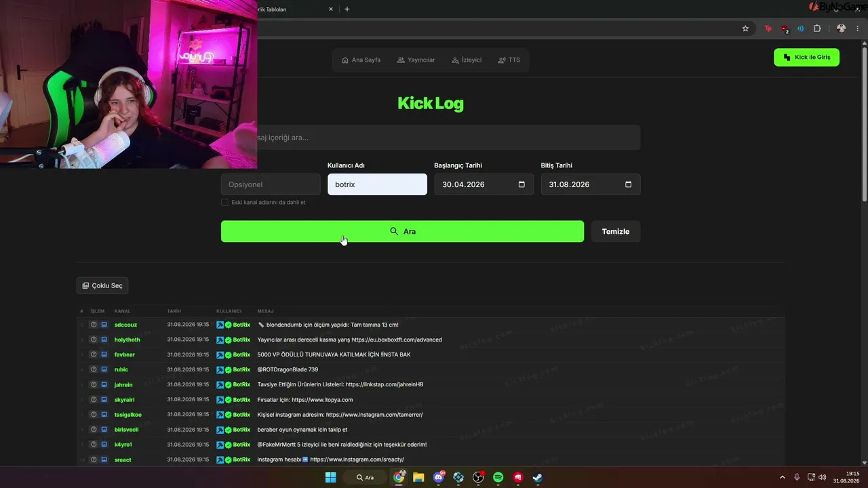Open OBS Studio from the taskbar
Viewport: 868px width, 488px height.
[478, 477]
